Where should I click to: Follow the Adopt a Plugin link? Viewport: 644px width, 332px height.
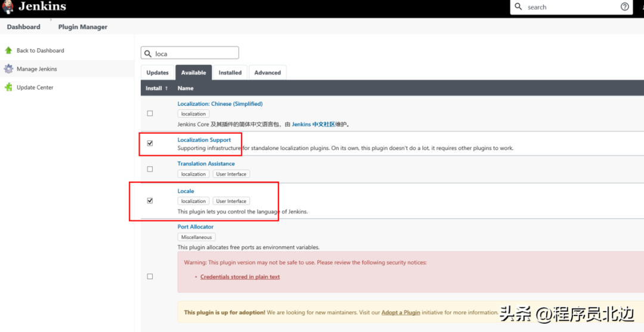401,312
